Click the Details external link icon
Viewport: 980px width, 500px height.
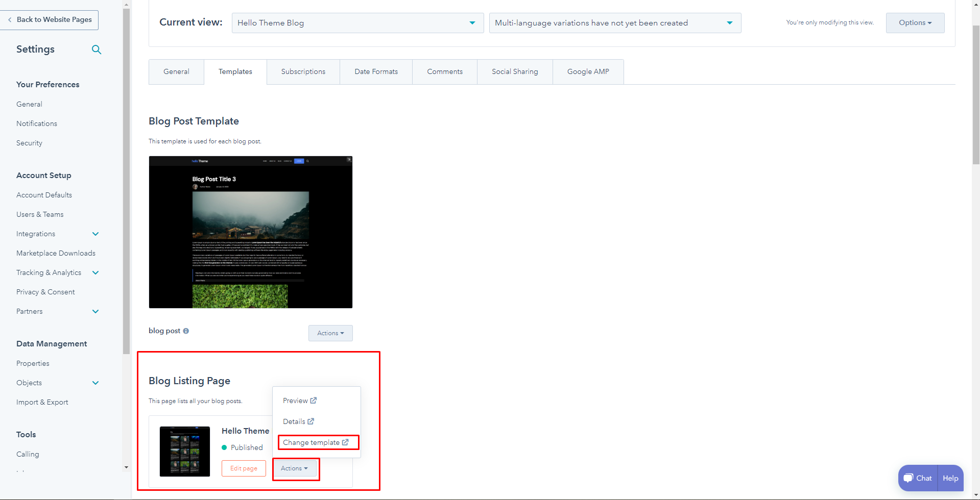(311, 421)
